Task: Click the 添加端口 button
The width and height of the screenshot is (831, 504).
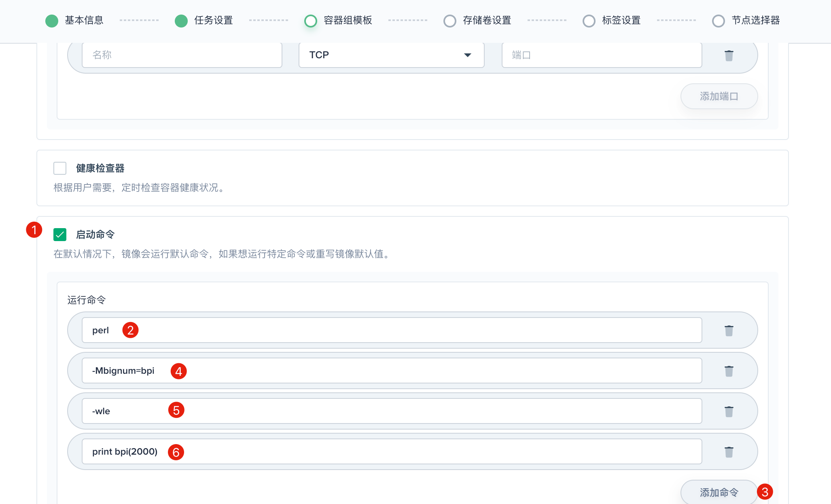Action: 719,96
